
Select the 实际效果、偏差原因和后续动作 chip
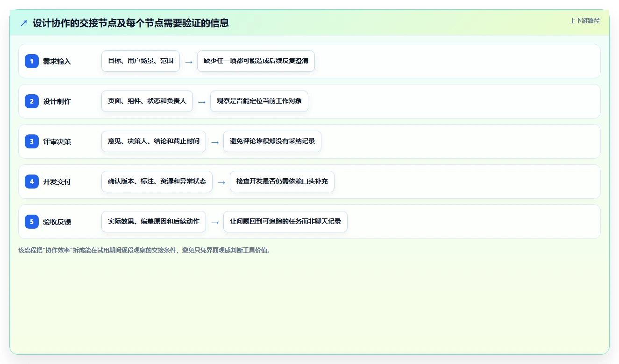[x=154, y=222]
